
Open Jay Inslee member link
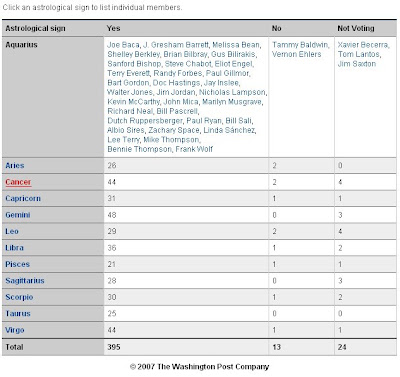(221, 83)
